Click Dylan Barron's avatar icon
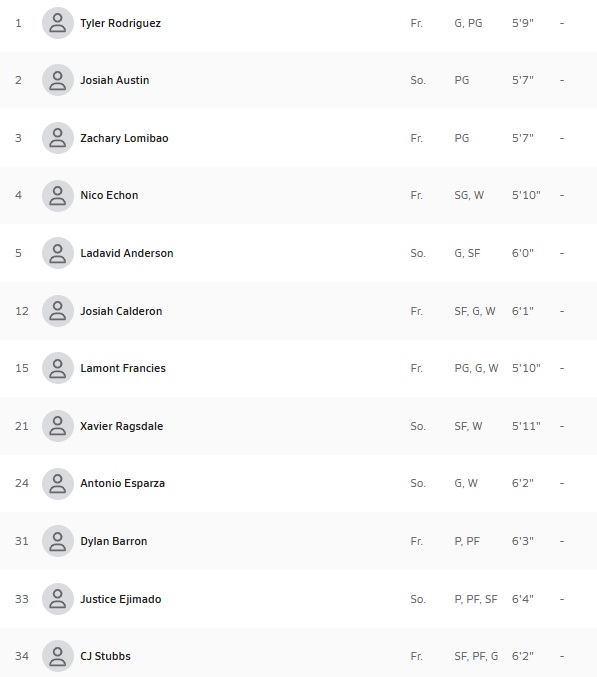597x677 pixels. click(x=57, y=541)
